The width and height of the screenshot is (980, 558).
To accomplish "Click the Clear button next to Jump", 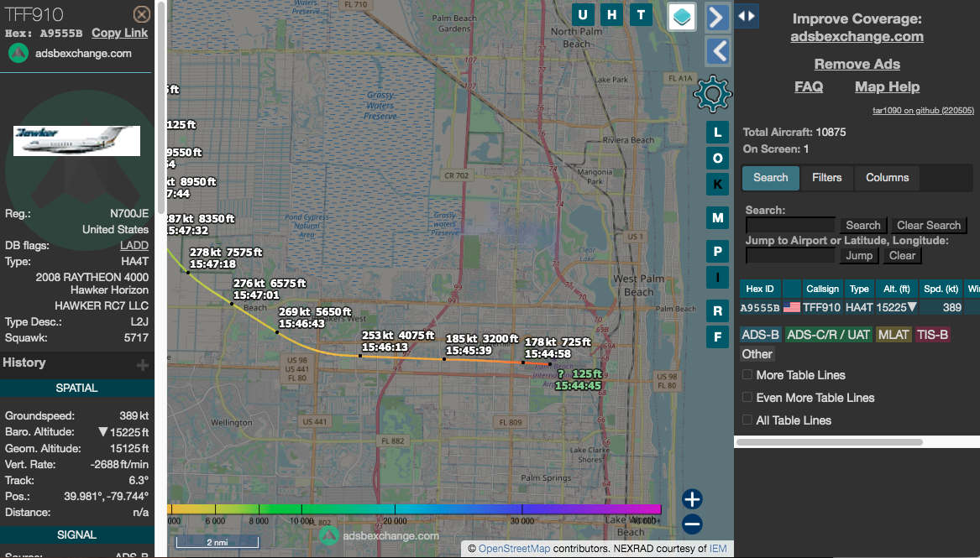I will (902, 255).
